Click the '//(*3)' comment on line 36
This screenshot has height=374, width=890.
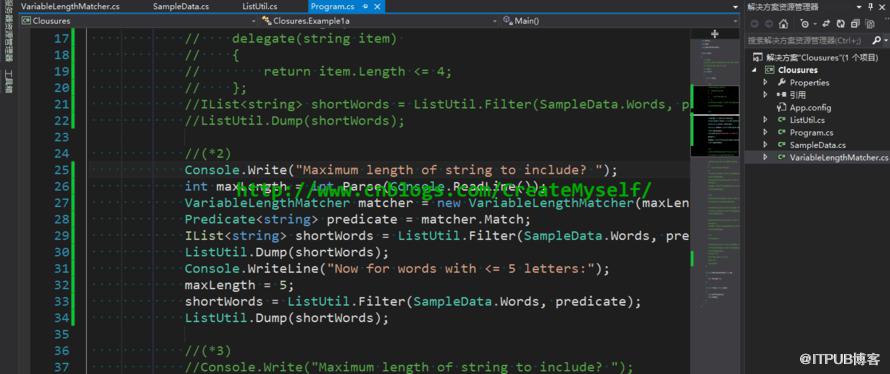point(208,351)
